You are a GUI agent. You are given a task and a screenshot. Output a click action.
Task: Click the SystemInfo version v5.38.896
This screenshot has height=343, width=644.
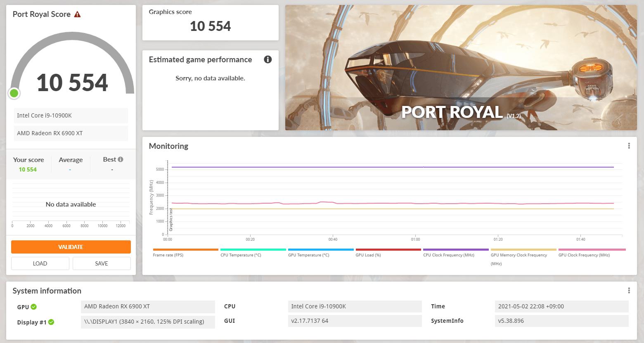pos(561,321)
